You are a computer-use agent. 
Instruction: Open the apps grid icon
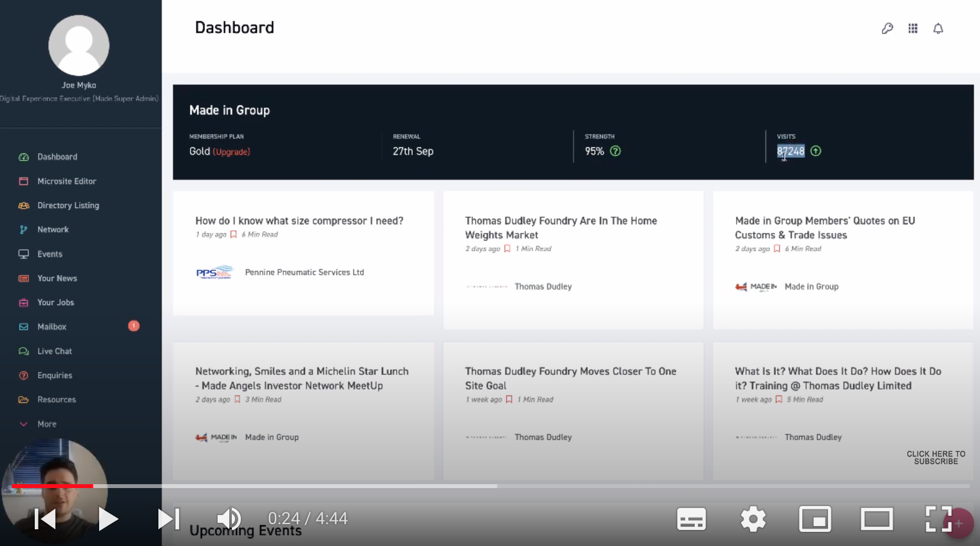coord(913,28)
